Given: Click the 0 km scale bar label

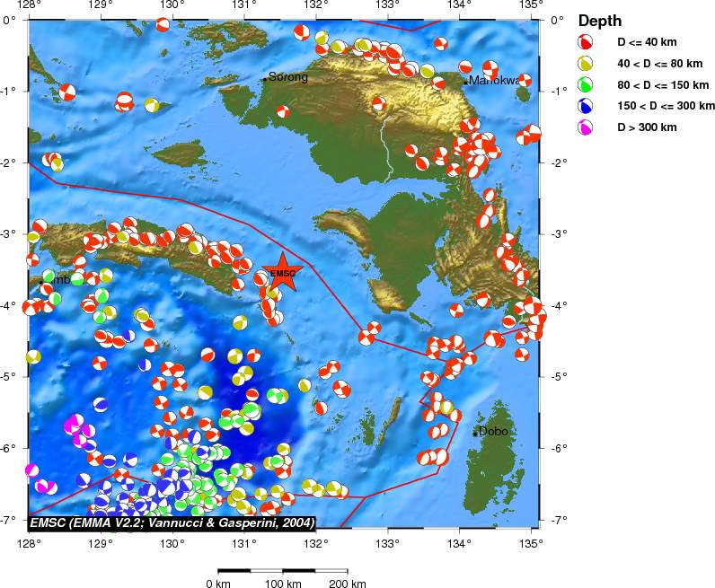Looking at the screenshot, I should tap(218, 584).
